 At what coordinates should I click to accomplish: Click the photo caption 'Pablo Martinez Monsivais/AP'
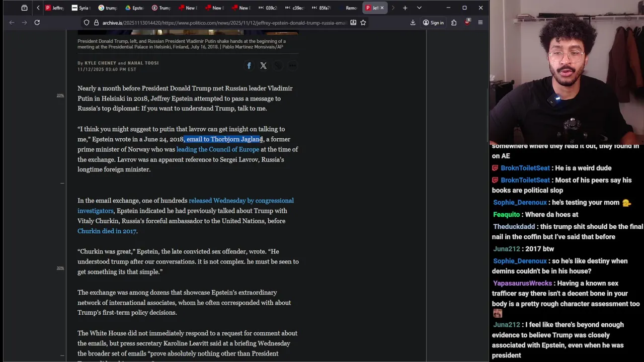253,47
